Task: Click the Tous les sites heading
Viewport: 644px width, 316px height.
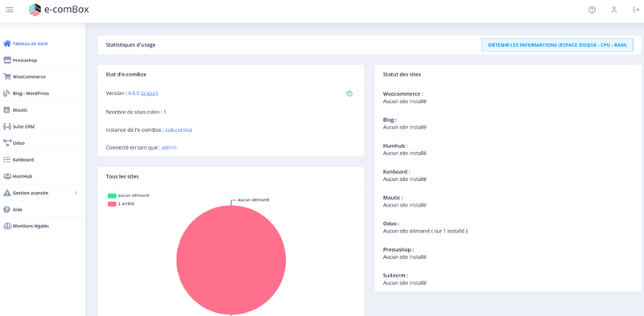Action: pos(122,176)
